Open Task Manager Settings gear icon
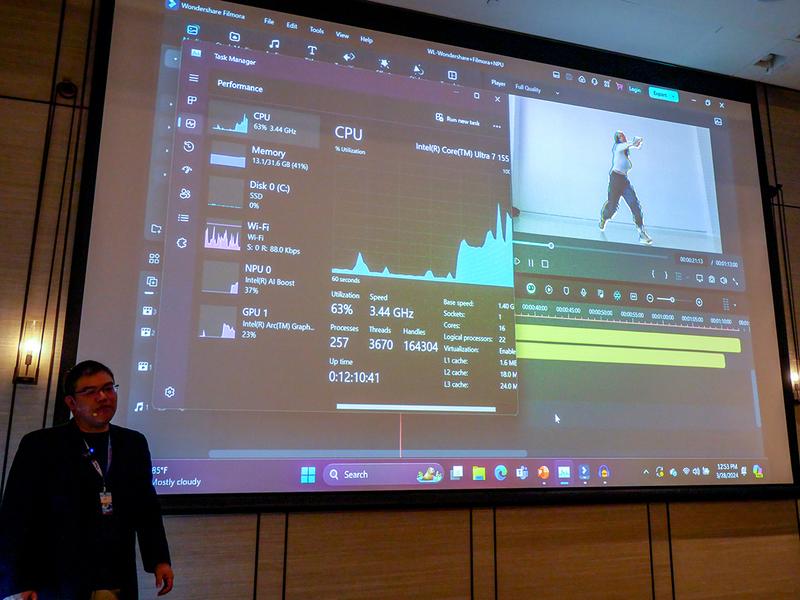Screen dimensions: 800x600 tap(170, 392)
